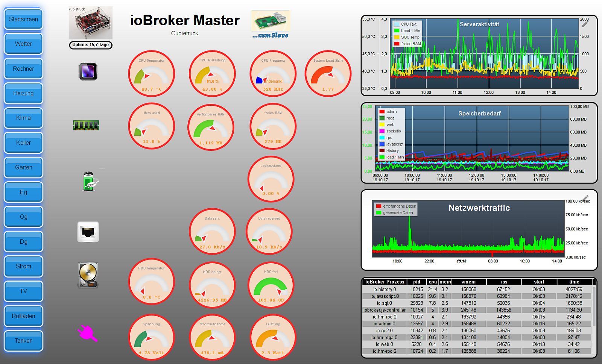Click the HDD frei gauge
Viewport: 602px width, 364px height.
pos(271,285)
